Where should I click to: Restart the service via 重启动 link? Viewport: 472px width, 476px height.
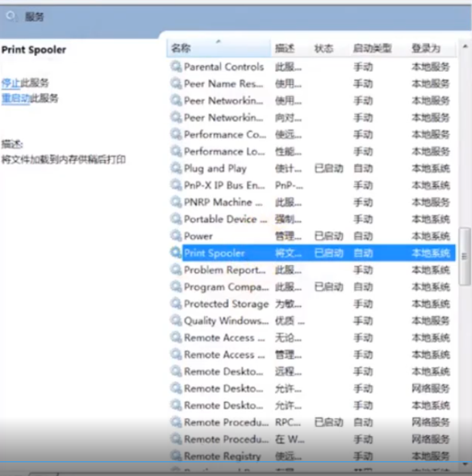pyautogui.click(x=16, y=98)
